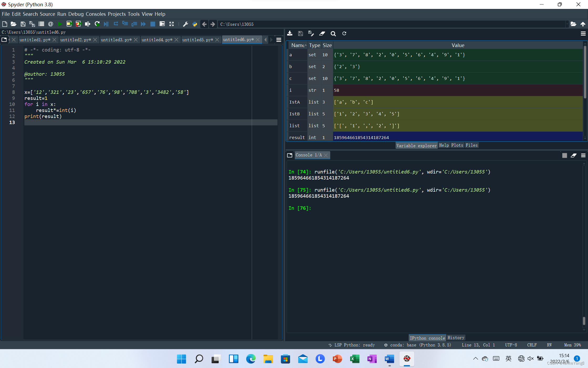
Task: Run the file with green play button
Action: 60,24
